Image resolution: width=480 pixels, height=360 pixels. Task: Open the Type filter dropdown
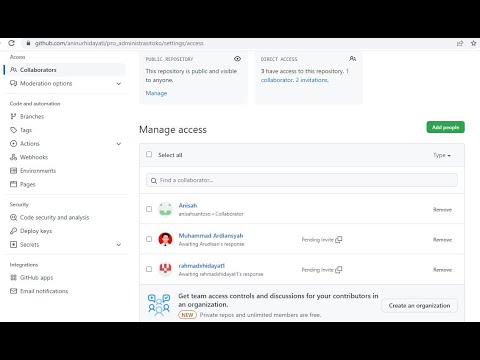442,155
